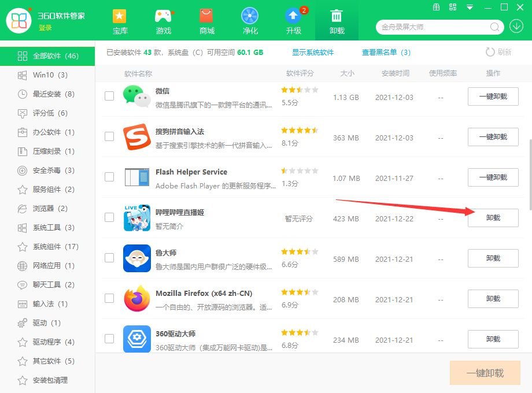Tick the 鲁大师 checkbox

click(109, 258)
